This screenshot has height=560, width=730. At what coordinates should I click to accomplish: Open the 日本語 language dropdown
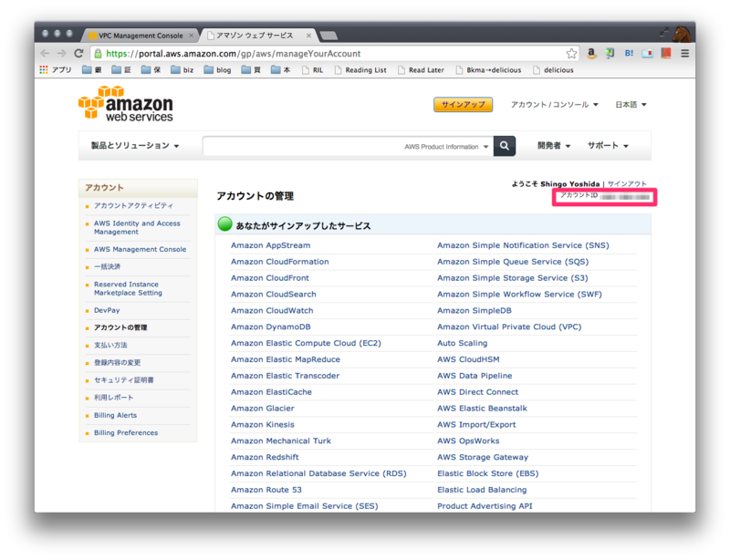(631, 105)
